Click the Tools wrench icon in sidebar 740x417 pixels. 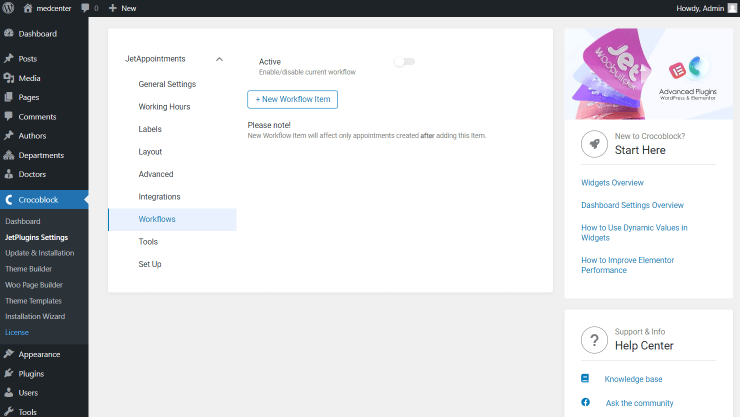point(8,411)
